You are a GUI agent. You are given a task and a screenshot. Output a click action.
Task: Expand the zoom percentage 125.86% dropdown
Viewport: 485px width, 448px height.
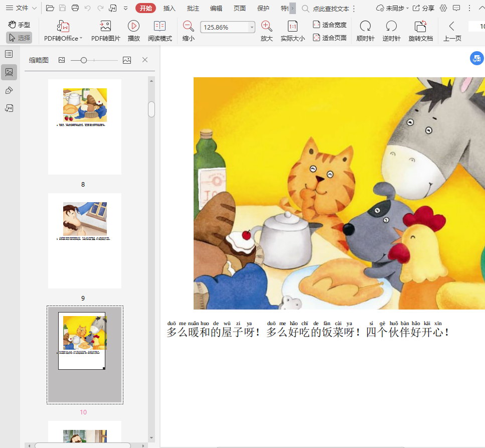pyautogui.click(x=251, y=28)
